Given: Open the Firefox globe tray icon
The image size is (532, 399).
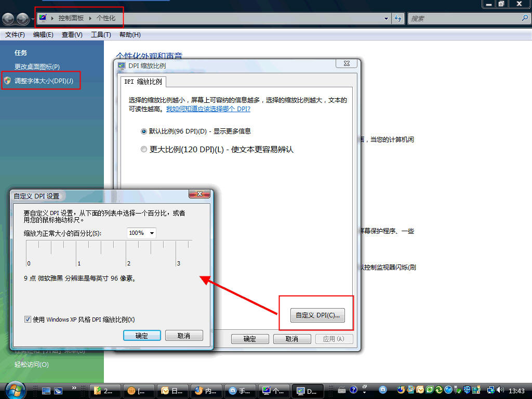Looking at the screenshot, I should (402, 390).
